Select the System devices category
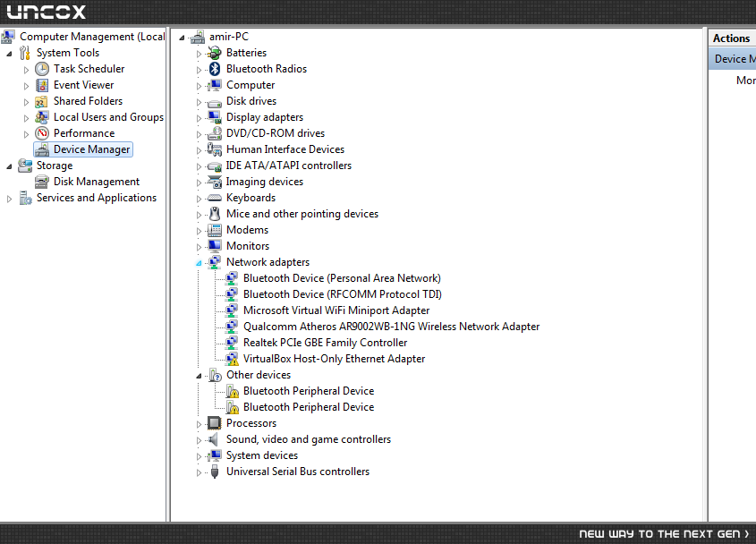 tap(262, 455)
